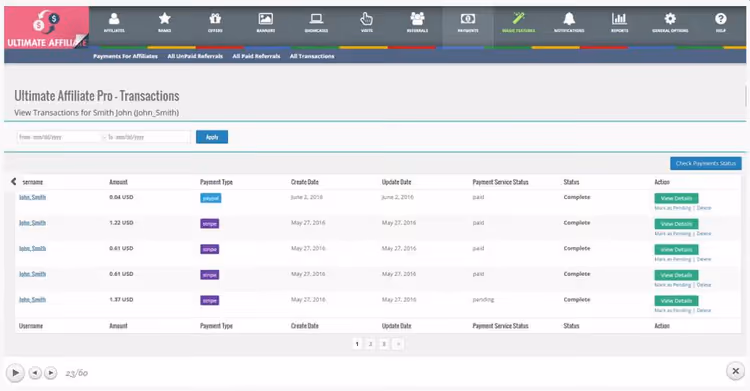The height and width of the screenshot is (391, 750).
Task: Open All UnPaid Referrals submenu
Action: coord(195,56)
